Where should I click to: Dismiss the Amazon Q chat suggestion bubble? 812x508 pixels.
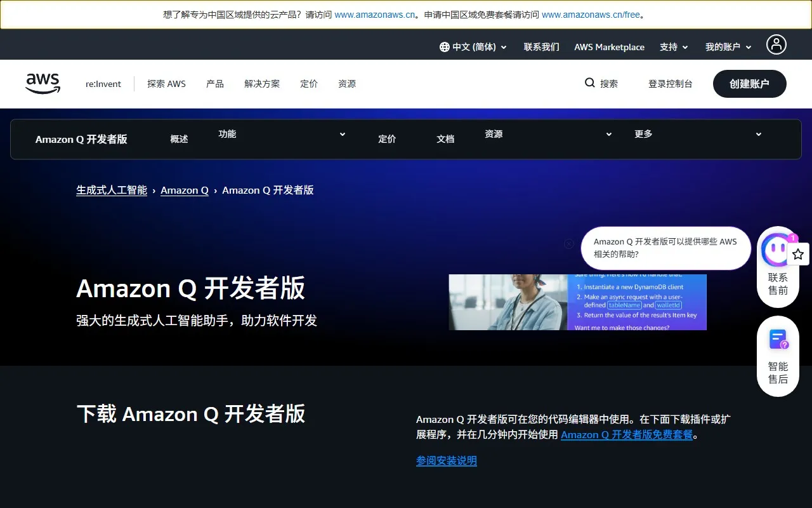[x=569, y=244]
